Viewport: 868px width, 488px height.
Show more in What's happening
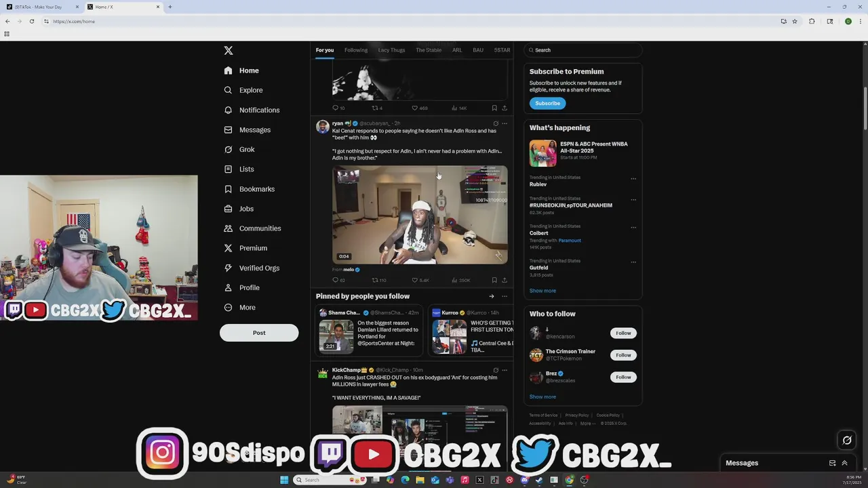tap(542, 291)
